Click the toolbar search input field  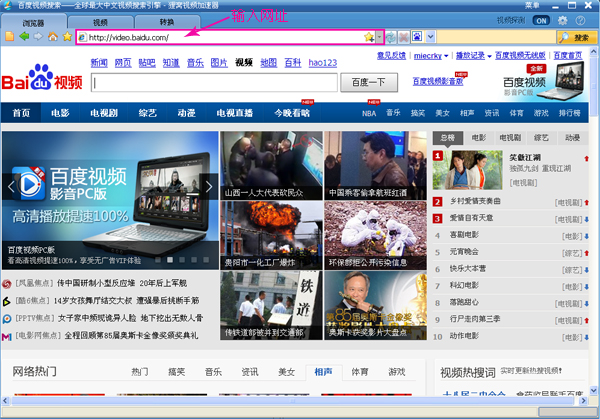(x=496, y=37)
